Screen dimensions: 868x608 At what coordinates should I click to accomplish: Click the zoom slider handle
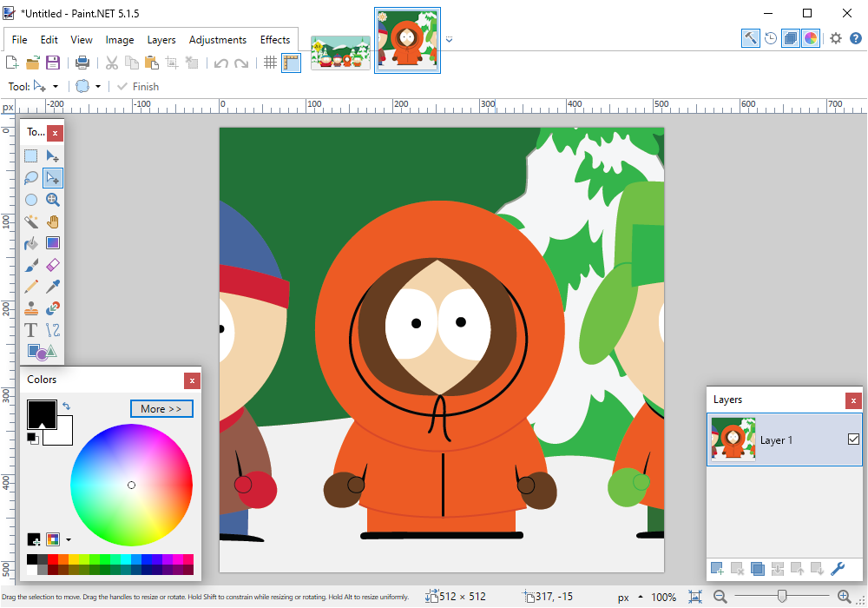pos(782,596)
